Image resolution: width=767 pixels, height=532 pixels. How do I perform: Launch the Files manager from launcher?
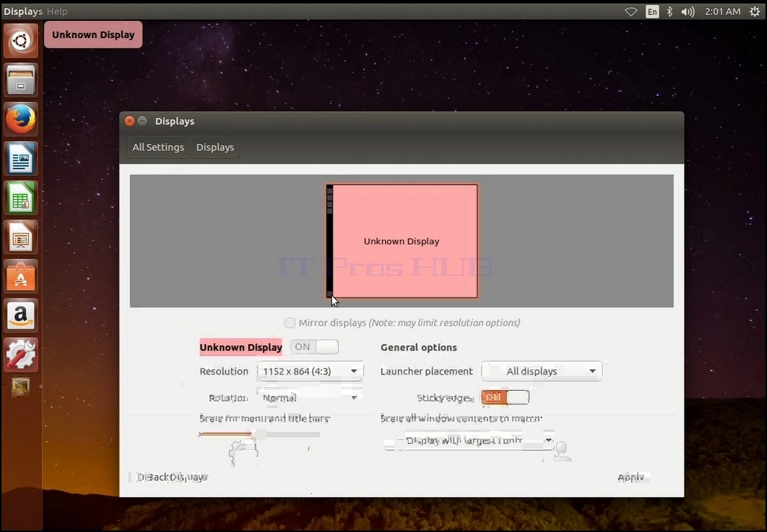(x=21, y=80)
